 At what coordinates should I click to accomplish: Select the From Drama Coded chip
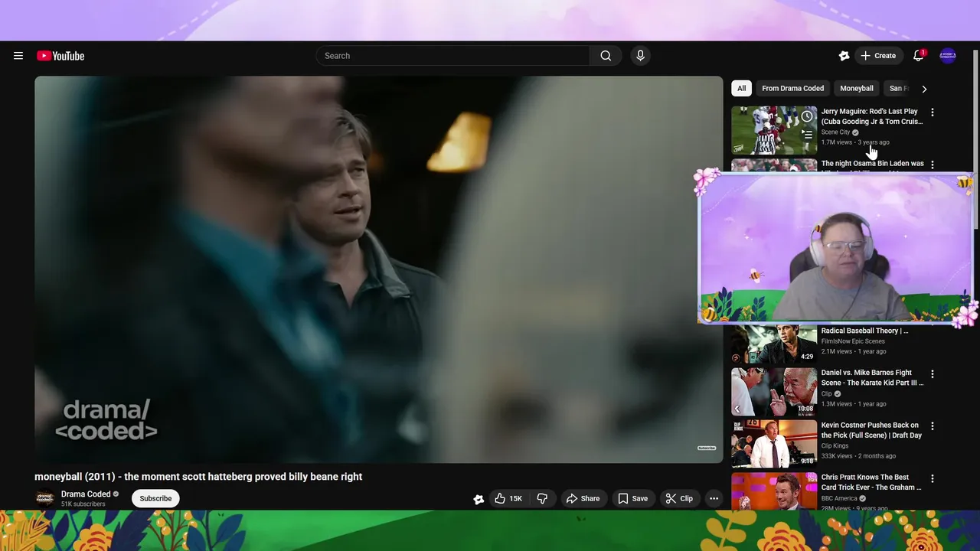coord(792,88)
